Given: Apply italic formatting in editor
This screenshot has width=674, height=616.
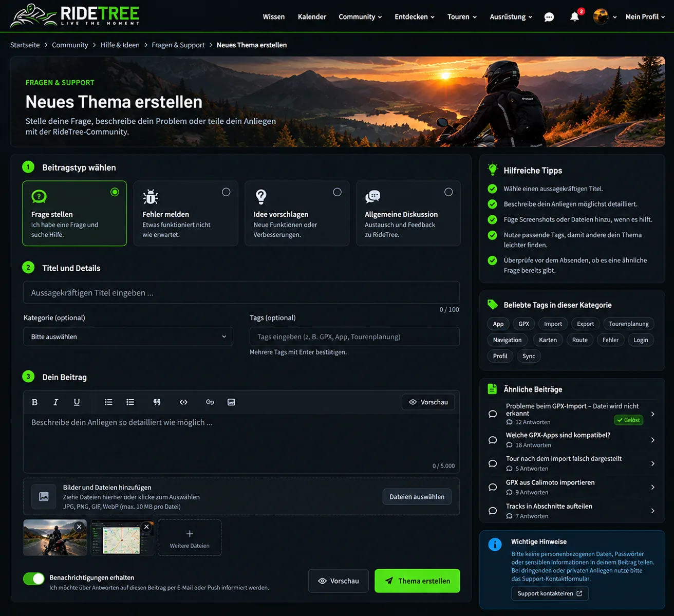Looking at the screenshot, I should point(55,402).
